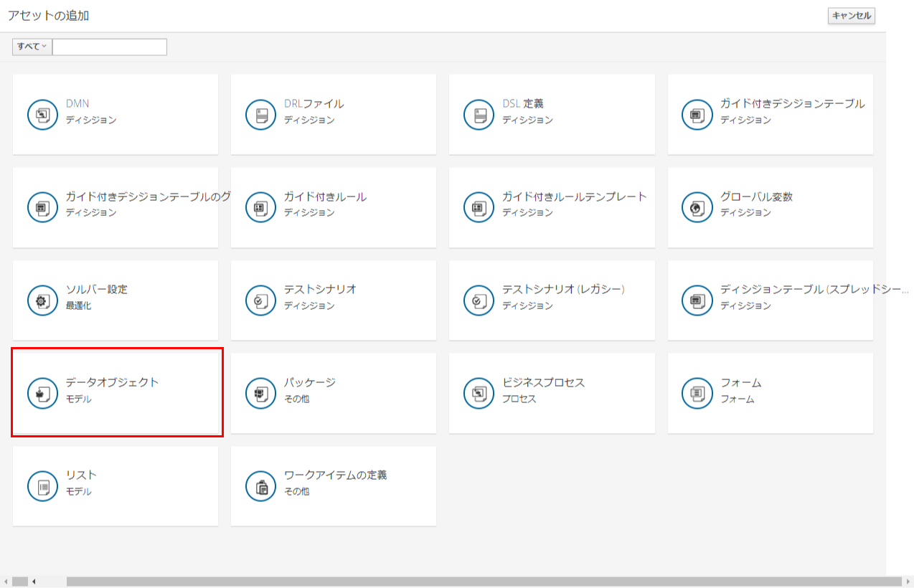This screenshot has height=588, width=914.
Task: Click the DSL 定義 asset icon
Action: [479, 115]
